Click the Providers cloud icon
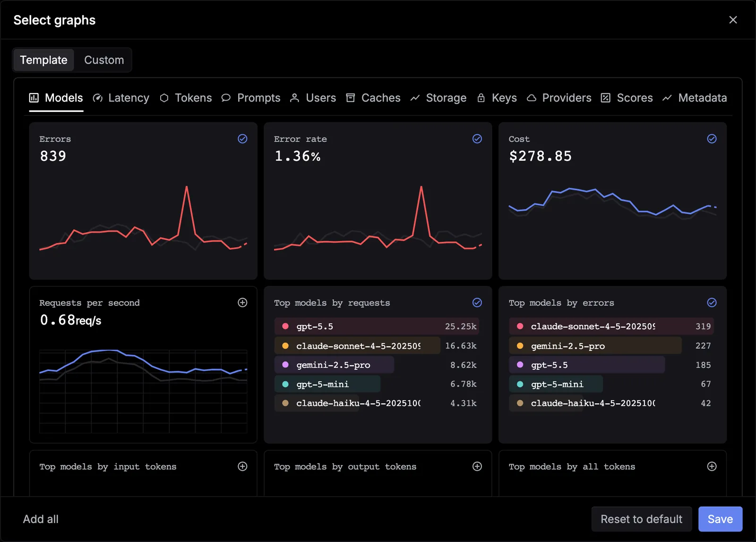 (532, 98)
